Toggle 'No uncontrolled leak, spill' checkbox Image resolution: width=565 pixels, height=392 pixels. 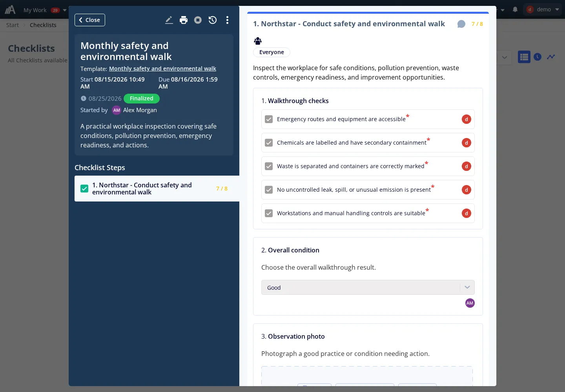(x=269, y=190)
